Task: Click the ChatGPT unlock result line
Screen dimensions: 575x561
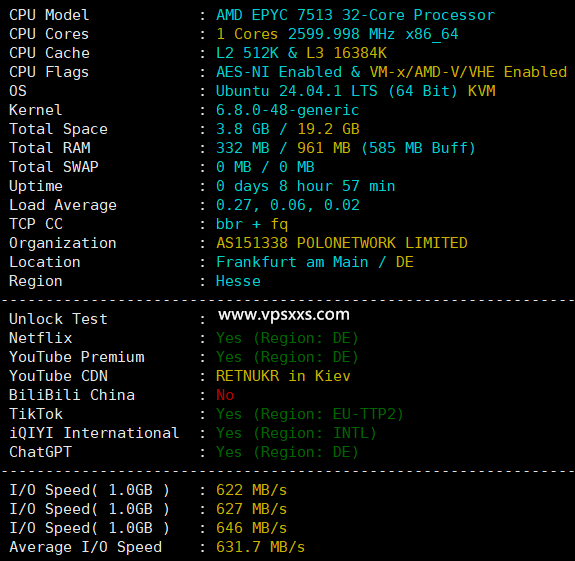Action: 287,452
